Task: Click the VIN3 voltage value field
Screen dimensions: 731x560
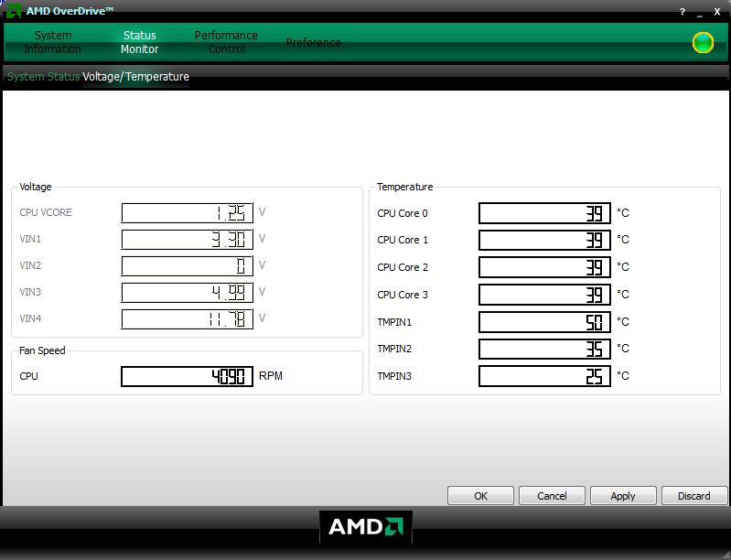Action: click(x=187, y=293)
